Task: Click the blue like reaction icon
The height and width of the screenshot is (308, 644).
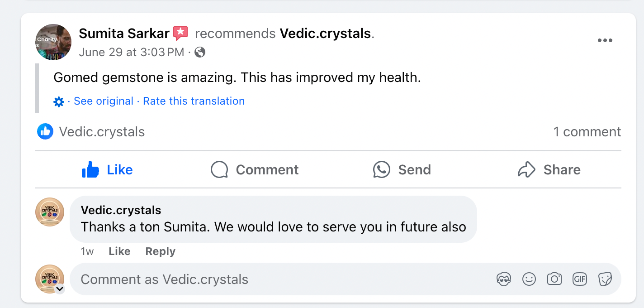Action: (45, 132)
